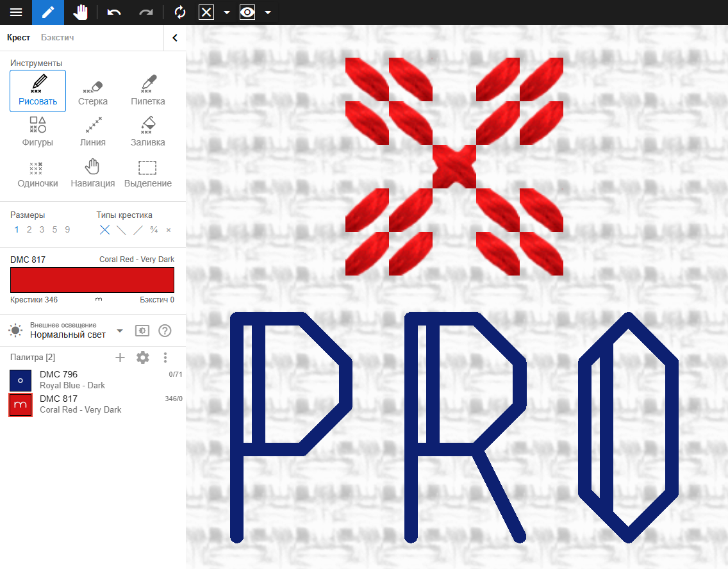The width and height of the screenshot is (728, 569).
Task: Collapse the left side panel with chevron
Action: coord(175,38)
